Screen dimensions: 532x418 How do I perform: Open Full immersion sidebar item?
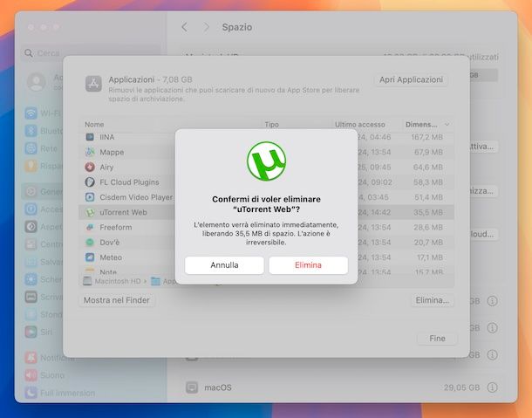(x=59, y=393)
